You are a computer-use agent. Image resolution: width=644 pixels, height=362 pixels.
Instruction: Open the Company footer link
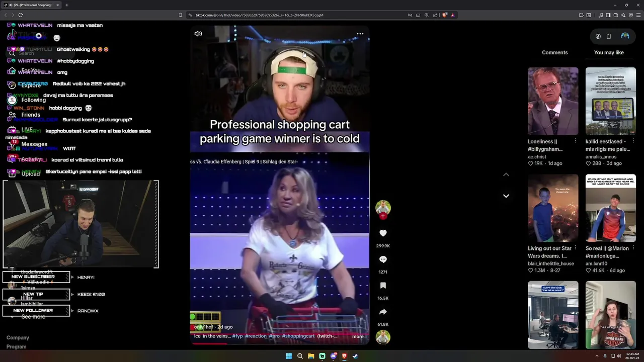18,338
